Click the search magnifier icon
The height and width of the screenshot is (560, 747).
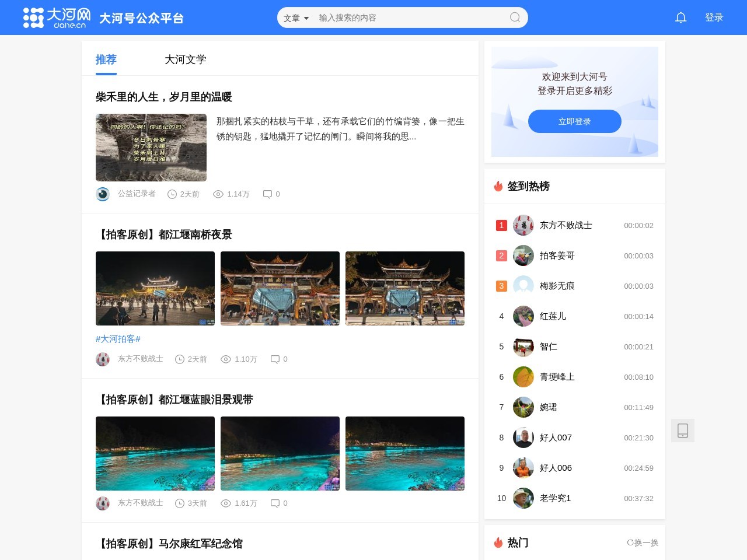(514, 17)
